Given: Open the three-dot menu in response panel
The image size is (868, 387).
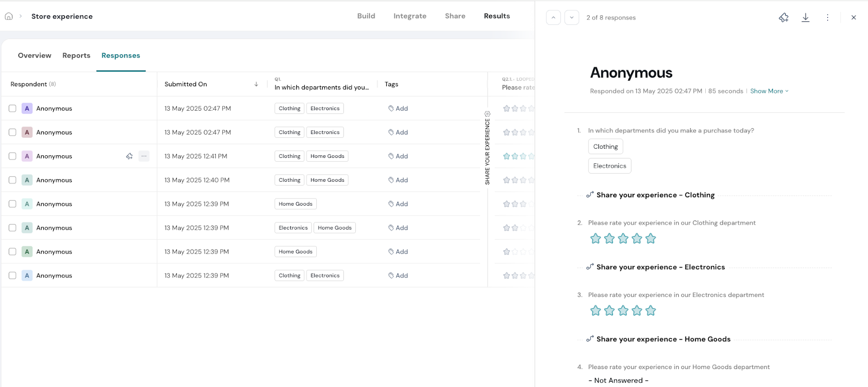Looking at the screenshot, I should (x=827, y=17).
